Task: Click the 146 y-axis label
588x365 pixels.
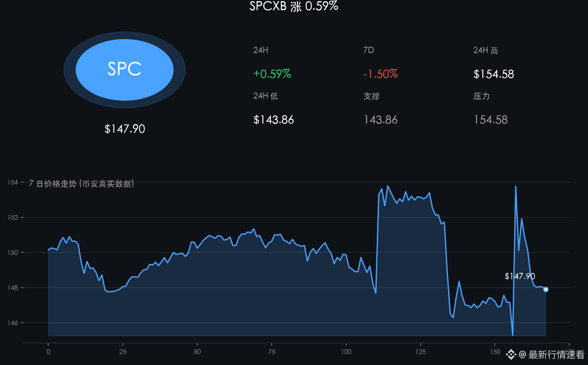Action: [13, 323]
